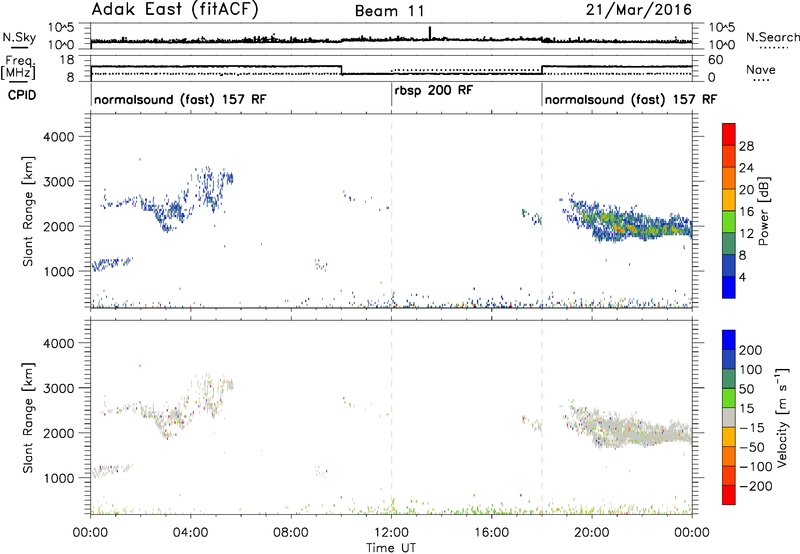Click the 'Power [dB]' colorbar label

[x=763, y=211]
